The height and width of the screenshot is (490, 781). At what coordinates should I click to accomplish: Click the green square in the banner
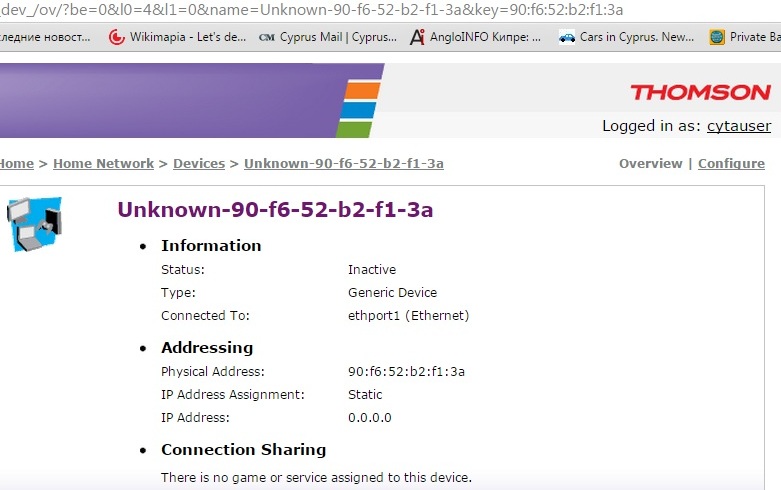point(354,129)
